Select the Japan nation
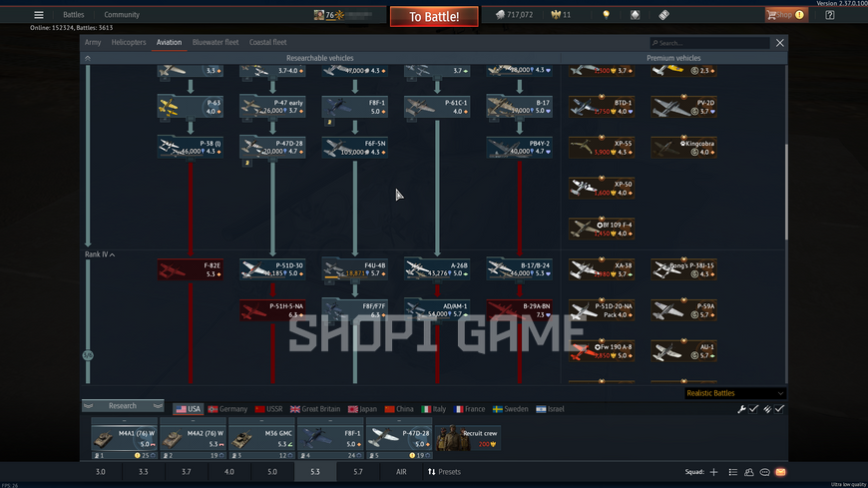 (362, 409)
